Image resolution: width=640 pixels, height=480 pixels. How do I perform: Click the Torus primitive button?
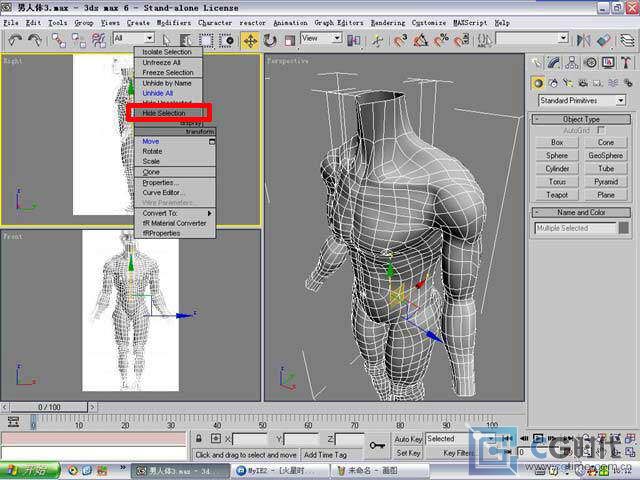557,182
